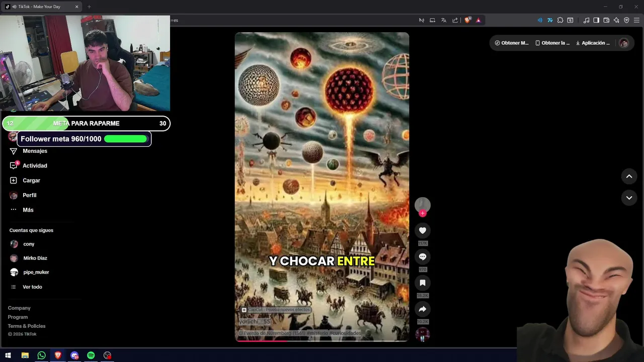The width and height of the screenshot is (644, 362).
Task: Expand the Program footer section
Action: [18, 317]
